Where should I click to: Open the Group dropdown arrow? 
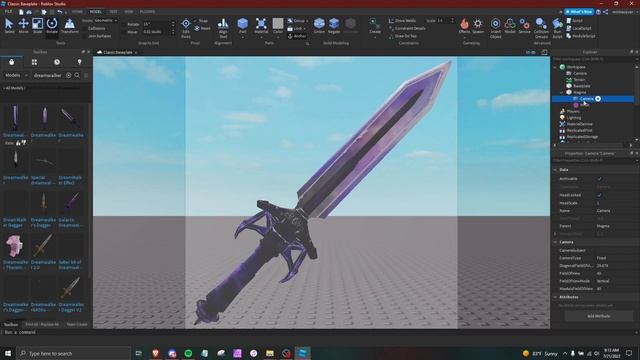pyautogui.click(x=307, y=20)
